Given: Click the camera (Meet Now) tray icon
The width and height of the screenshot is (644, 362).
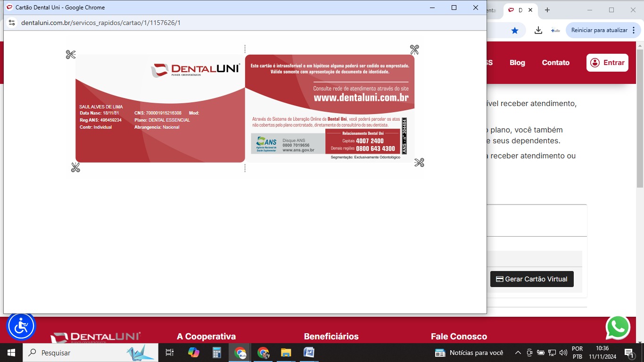Looking at the screenshot, I should click(x=529, y=353).
